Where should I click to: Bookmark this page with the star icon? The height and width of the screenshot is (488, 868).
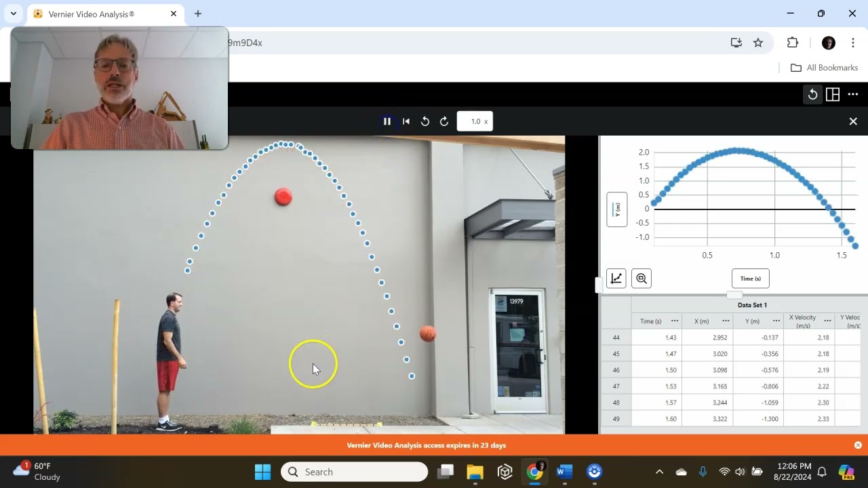pyautogui.click(x=758, y=43)
